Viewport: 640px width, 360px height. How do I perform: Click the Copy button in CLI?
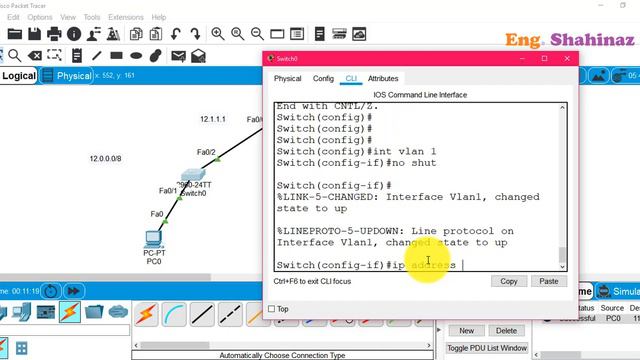click(509, 281)
